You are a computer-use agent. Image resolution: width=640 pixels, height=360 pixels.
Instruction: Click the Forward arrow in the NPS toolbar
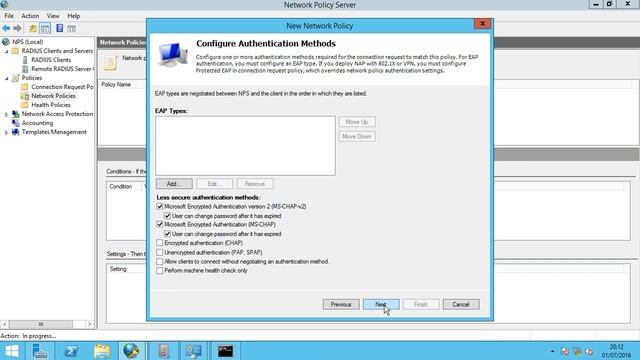pyautogui.click(x=17, y=28)
